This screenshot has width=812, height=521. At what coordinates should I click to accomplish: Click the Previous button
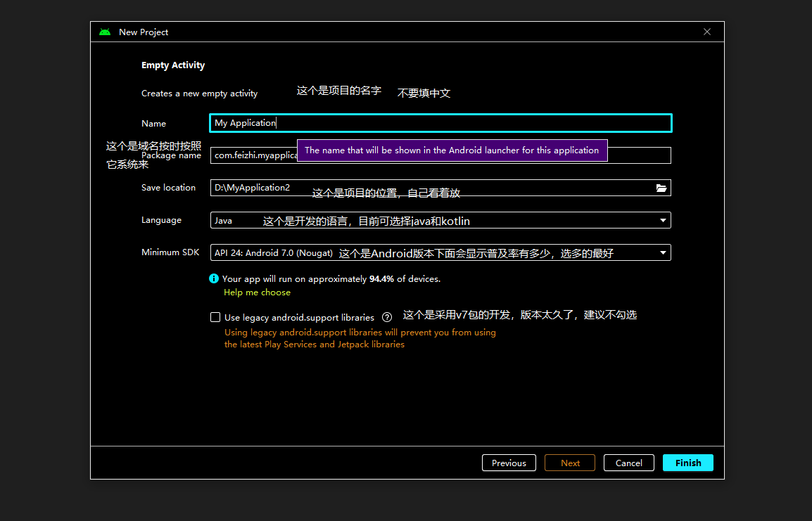(x=509, y=463)
